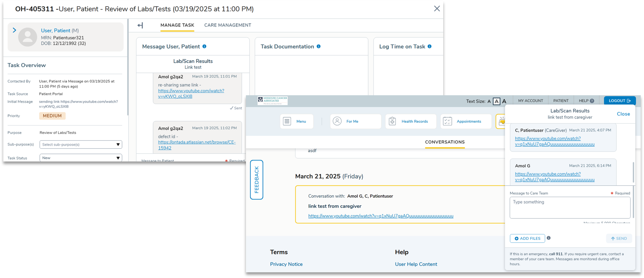Click the collapse panel arrow icon
The width and height of the screenshot is (644, 278).
pos(140,25)
